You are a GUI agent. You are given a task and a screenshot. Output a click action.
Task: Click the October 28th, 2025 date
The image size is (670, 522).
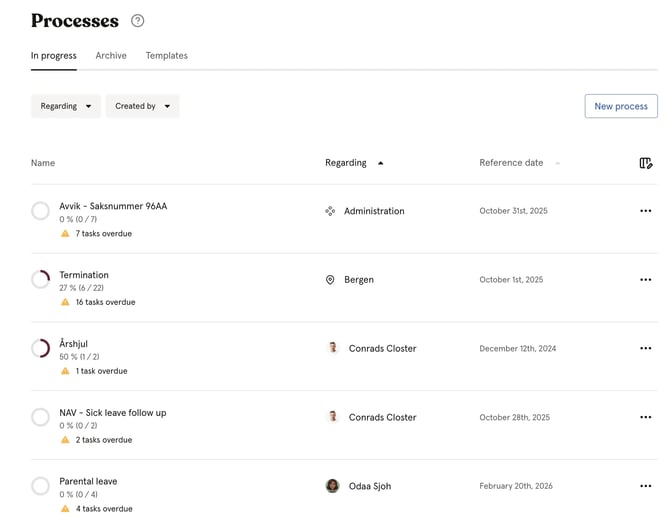click(x=514, y=417)
